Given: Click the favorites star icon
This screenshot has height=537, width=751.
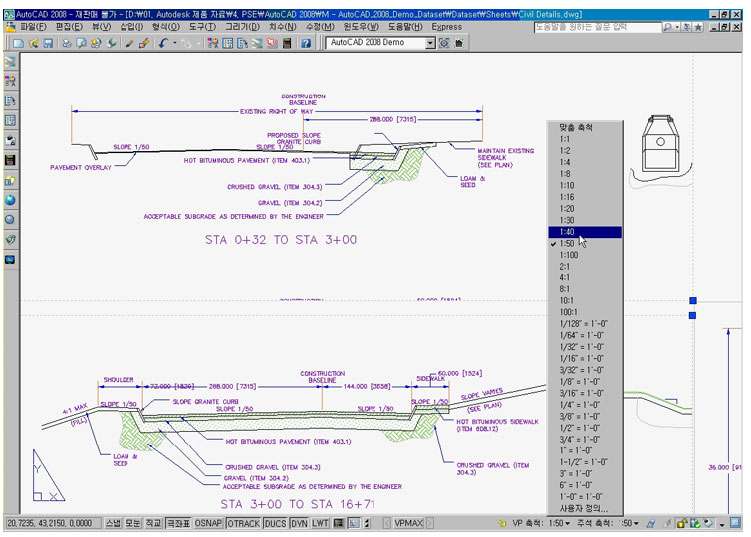Looking at the screenshot, I should [x=698, y=27].
